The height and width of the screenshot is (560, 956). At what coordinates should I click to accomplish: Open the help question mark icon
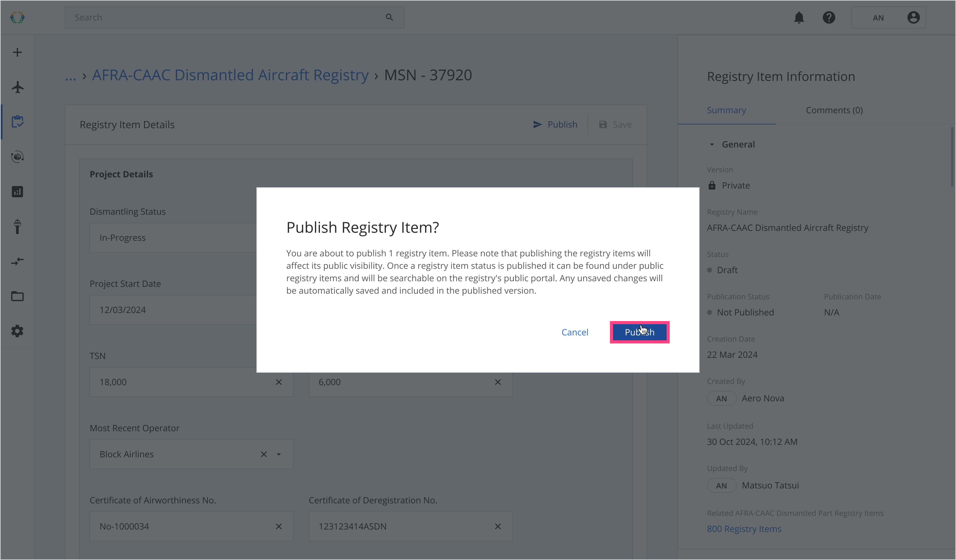click(x=829, y=17)
